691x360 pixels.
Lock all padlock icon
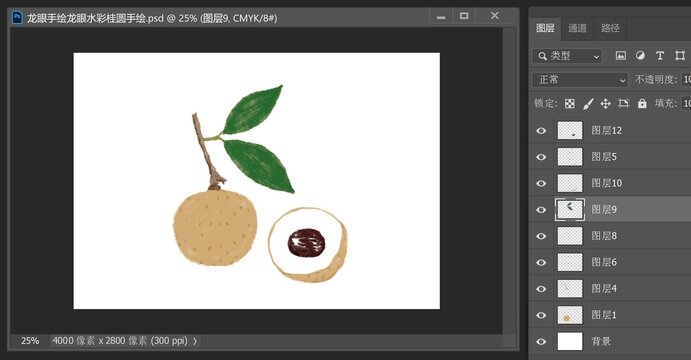(x=642, y=104)
